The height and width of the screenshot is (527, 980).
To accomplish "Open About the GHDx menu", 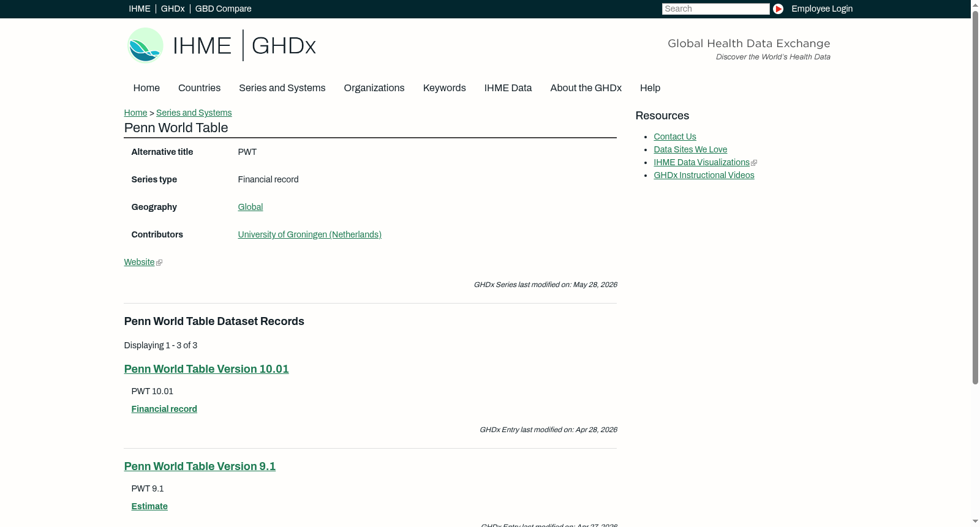I will 586,88.
